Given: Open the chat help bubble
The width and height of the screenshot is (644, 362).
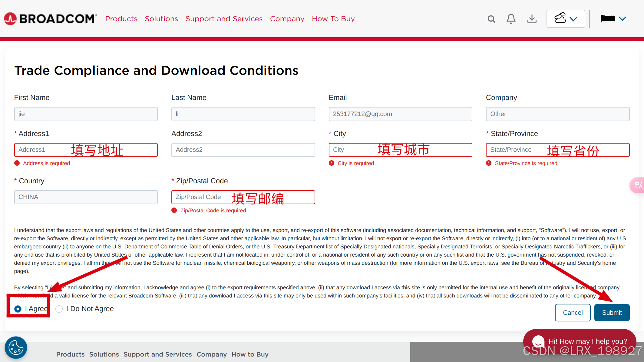Looking at the screenshot, I should click(579, 341).
